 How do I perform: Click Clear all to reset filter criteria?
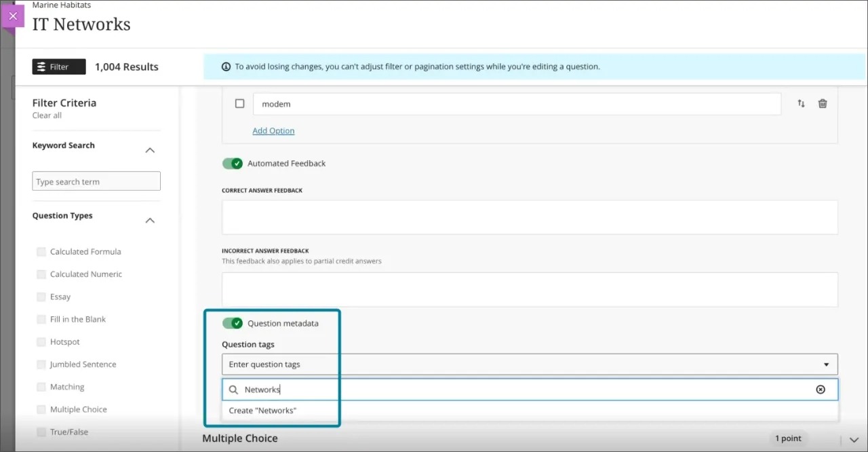tap(46, 115)
